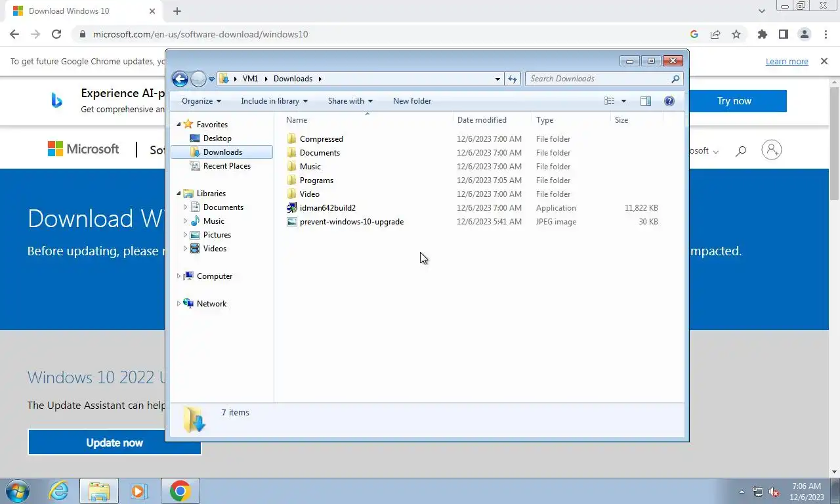Collapse the Libraries tree section
This screenshot has height=504, width=840.
pos(178,194)
